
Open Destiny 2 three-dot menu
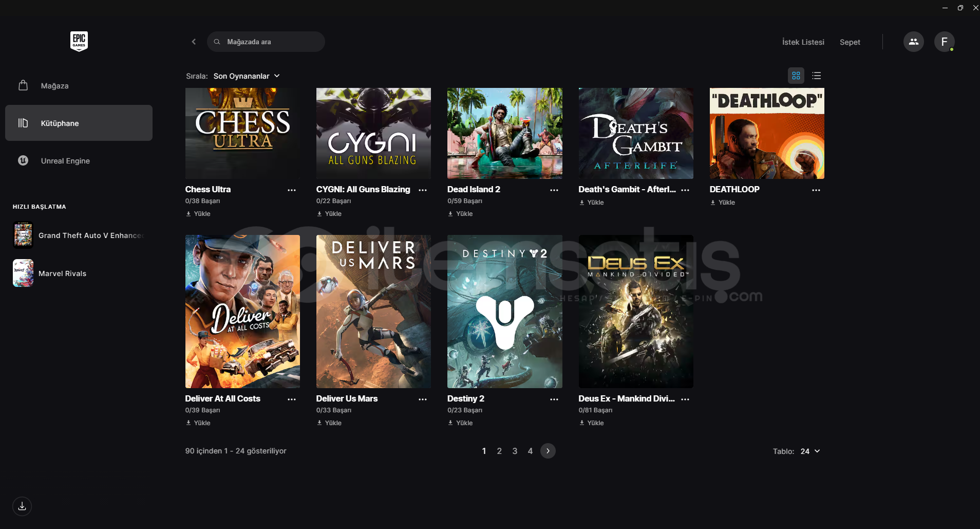[554, 399]
